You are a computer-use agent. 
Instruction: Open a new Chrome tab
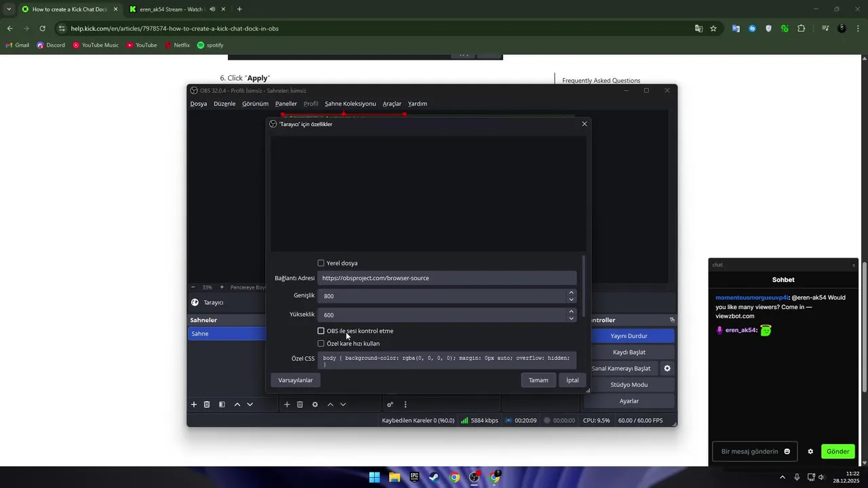pos(239,9)
